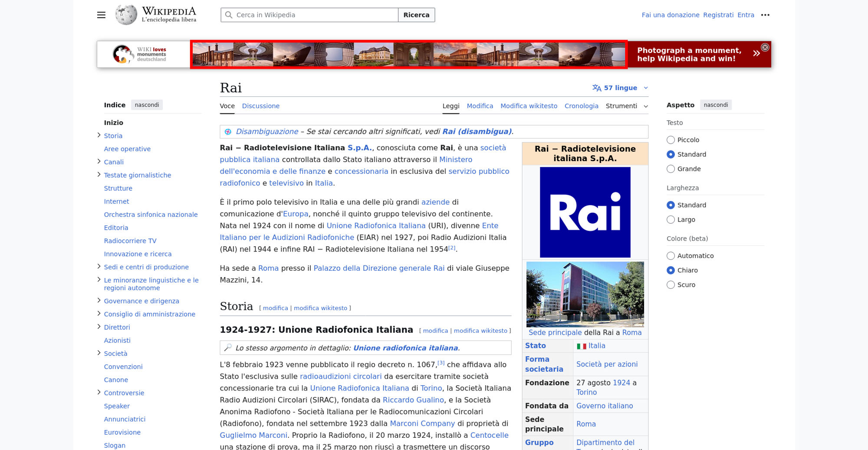Open the 57 lingue language dropdown

620,88
